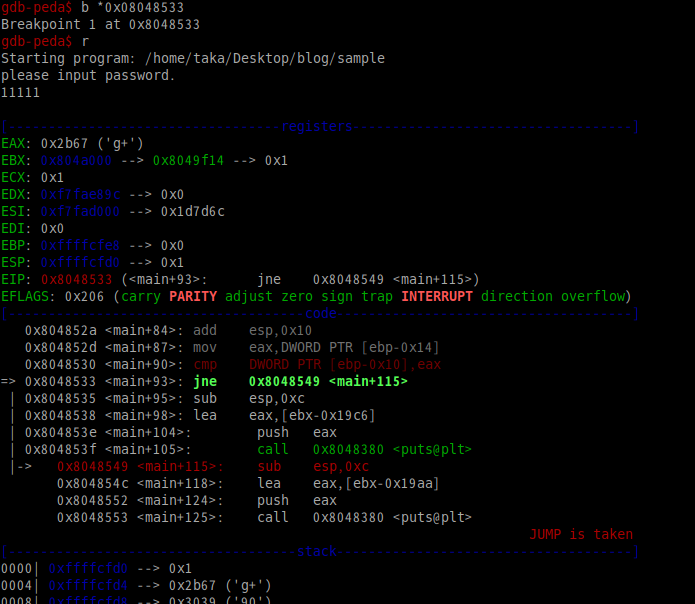Click the 'overflow' flag in EFLAGS
The height and width of the screenshot is (604, 695).
593,296
